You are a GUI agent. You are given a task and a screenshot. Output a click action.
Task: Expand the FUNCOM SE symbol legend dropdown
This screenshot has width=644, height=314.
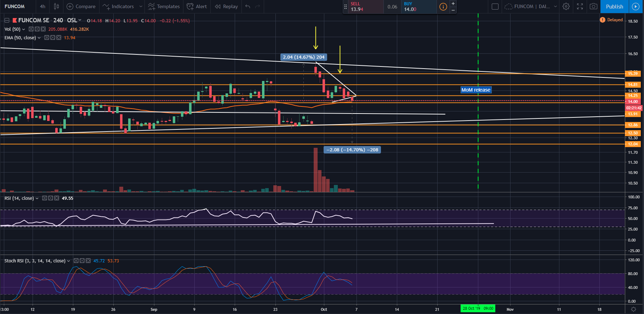(x=80, y=20)
